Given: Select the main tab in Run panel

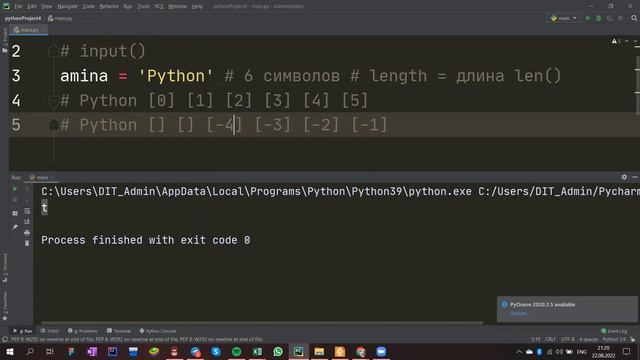Looking at the screenshot, I should pyautogui.click(x=42, y=178).
